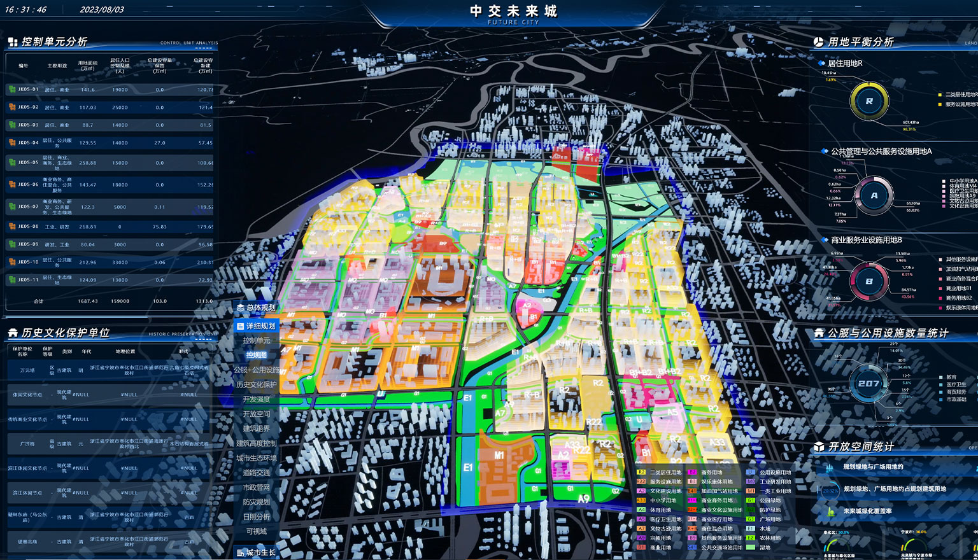Open 建筑高度控制 from the side menu
This screenshot has width=978, height=560.
pos(256,443)
